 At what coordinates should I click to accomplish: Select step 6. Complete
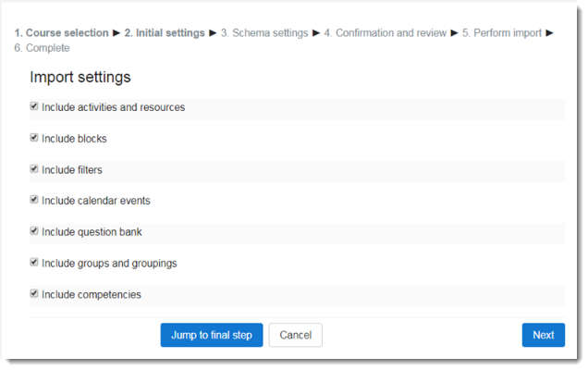click(x=42, y=48)
